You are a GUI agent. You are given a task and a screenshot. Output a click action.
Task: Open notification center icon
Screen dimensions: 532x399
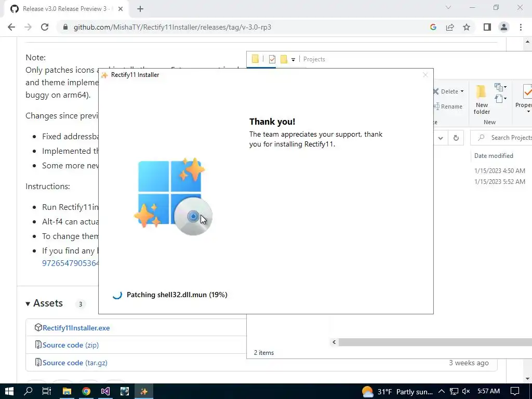point(515,392)
